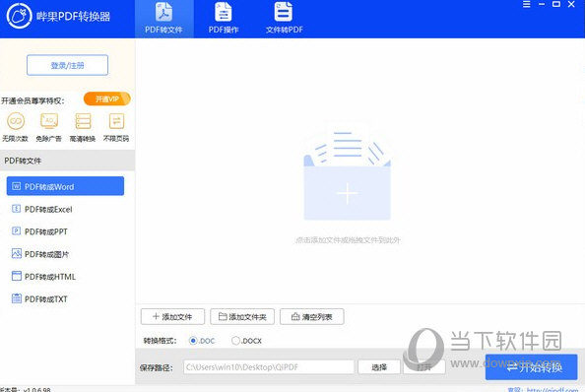The width and height of the screenshot is (585, 392).
Task: Select PDF转成图片 in sidebar
Action: [x=65, y=254]
